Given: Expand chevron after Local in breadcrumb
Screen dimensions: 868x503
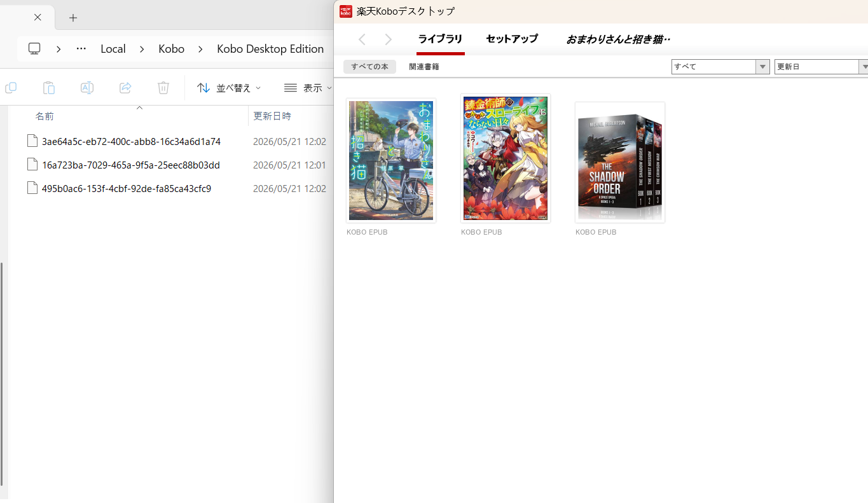Looking at the screenshot, I should point(142,48).
